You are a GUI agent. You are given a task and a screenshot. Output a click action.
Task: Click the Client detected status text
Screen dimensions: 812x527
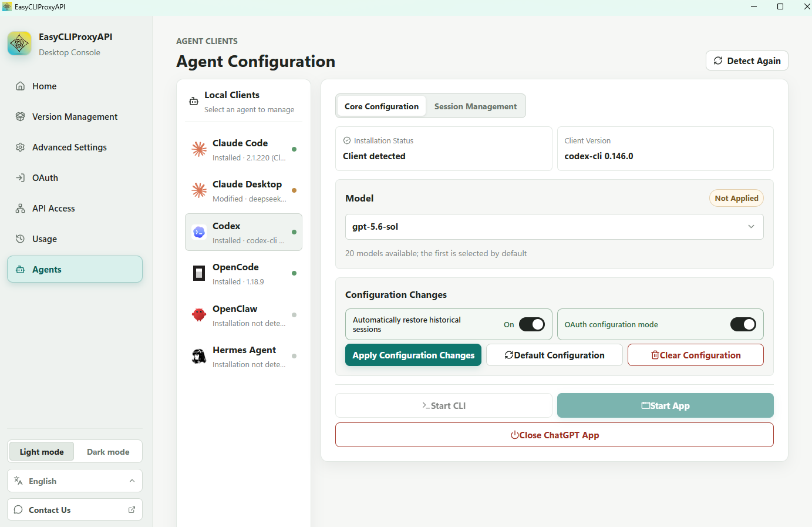[x=374, y=156]
